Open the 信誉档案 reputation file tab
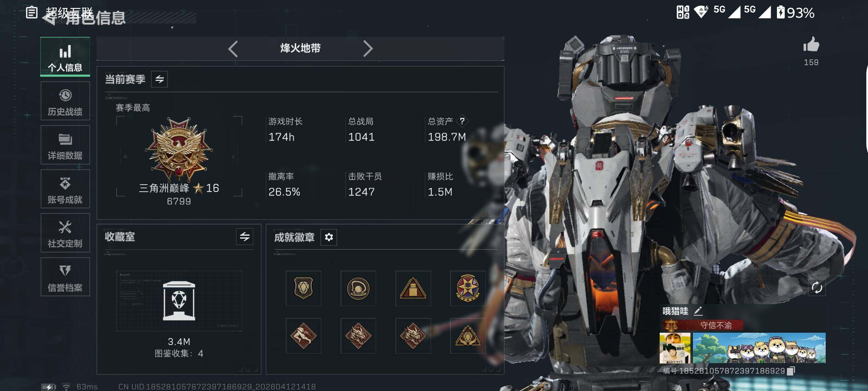 point(65,277)
